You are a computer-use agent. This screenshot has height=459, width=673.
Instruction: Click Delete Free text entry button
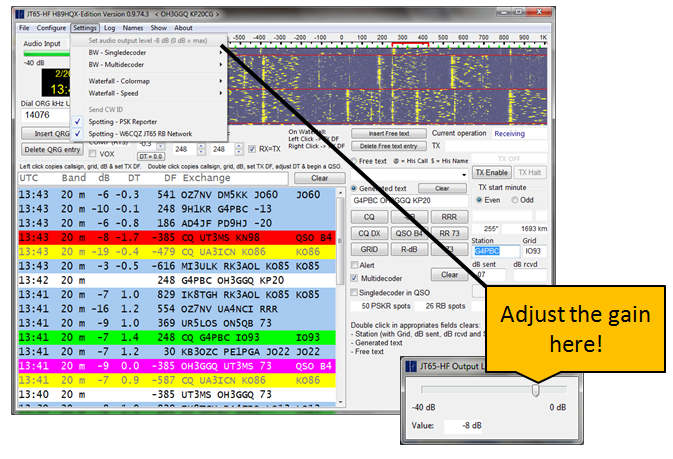click(x=388, y=146)
